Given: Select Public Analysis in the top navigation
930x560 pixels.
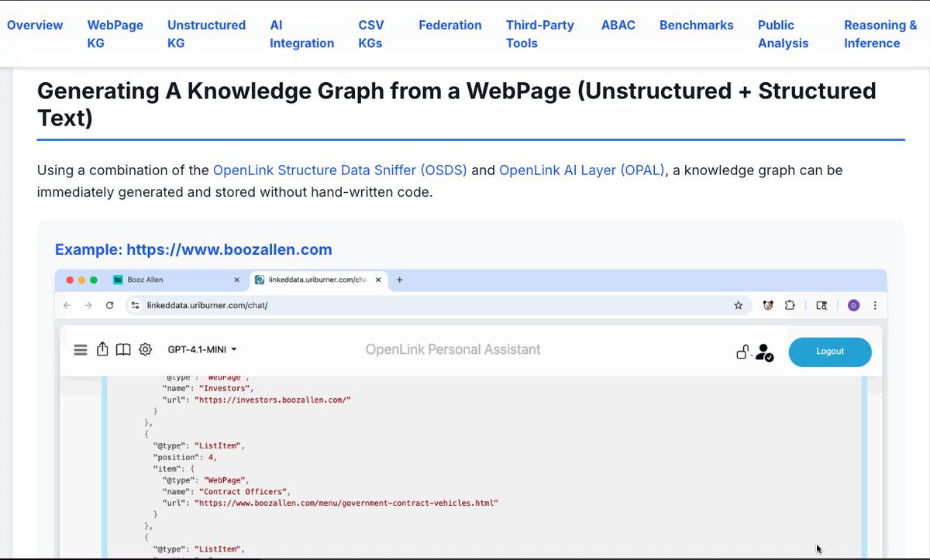Looking at the screenshot, I should (783, 34).
